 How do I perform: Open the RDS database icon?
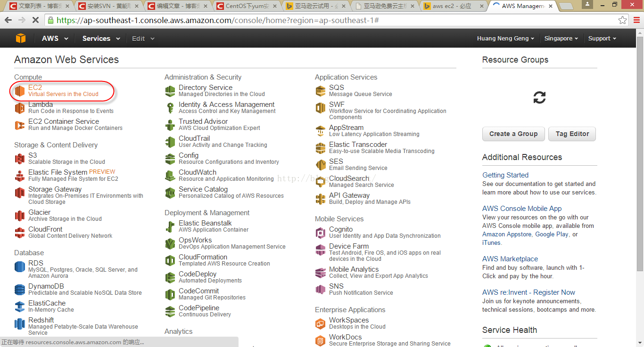19,266
